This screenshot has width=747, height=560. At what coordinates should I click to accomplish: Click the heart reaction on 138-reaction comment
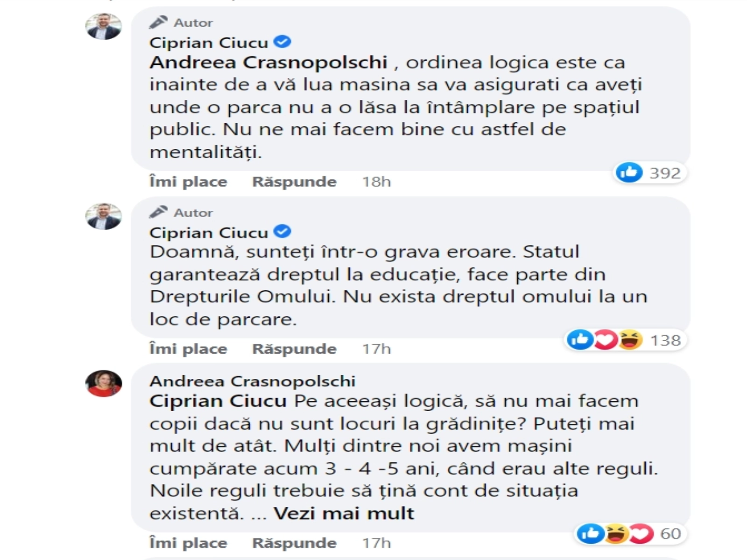click(605, 340)
